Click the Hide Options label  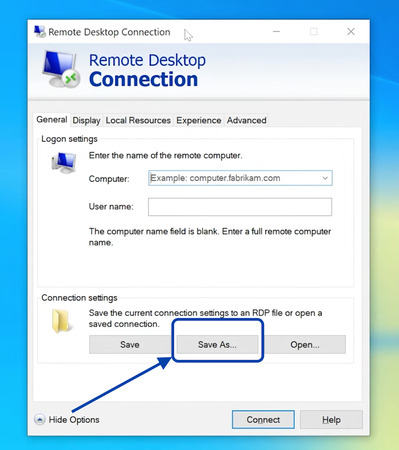tap(74, 420)
